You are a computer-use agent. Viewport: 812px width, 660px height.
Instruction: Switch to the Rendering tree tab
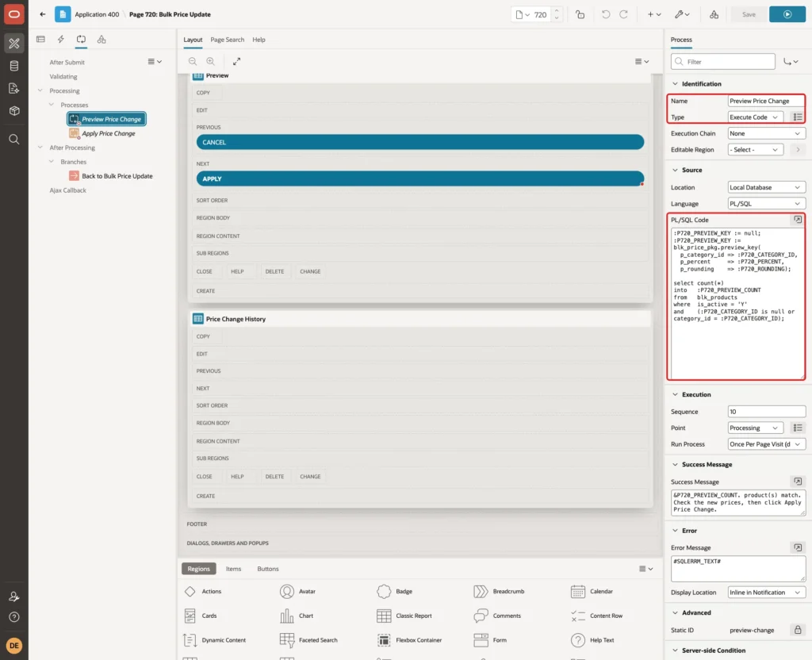click(40, 40)
